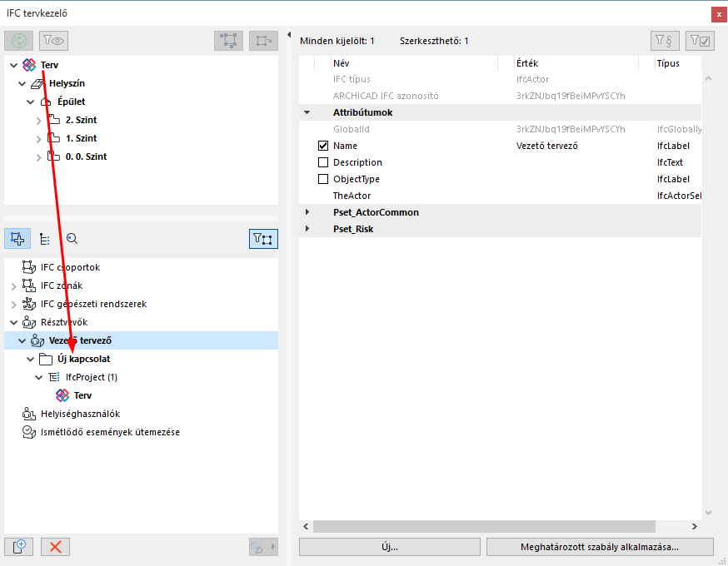
Task: Expand the Pset_ActorCommon section
Action: [x=307, y=212]
